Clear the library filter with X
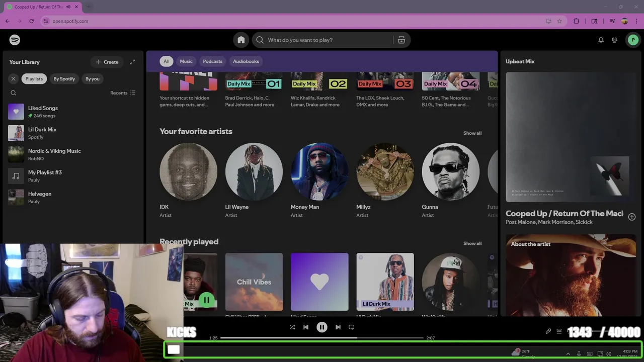The width and height of the screenshot is (644, 362). (x=14, y=78)
